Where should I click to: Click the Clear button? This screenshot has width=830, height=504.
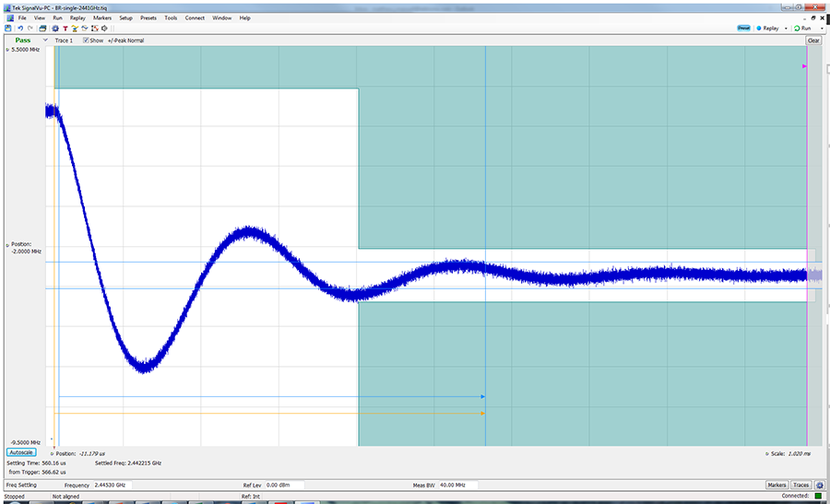813,41
